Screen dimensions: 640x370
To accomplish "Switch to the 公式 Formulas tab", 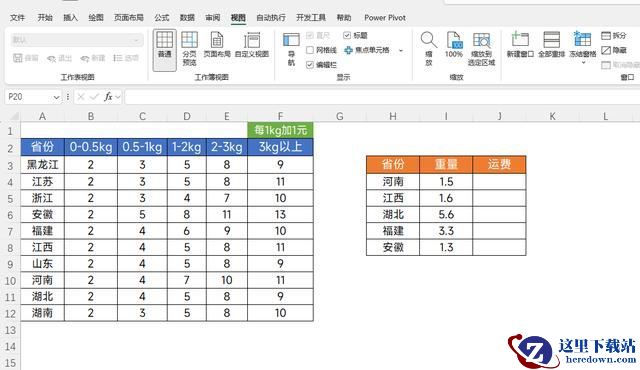I will 162,18.
